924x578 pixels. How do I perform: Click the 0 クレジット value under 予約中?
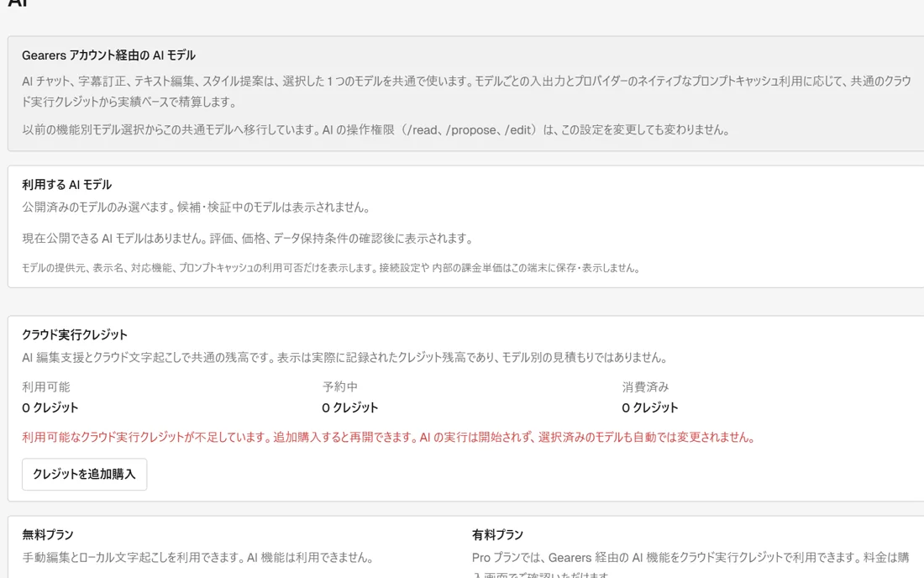coord(350,407)
